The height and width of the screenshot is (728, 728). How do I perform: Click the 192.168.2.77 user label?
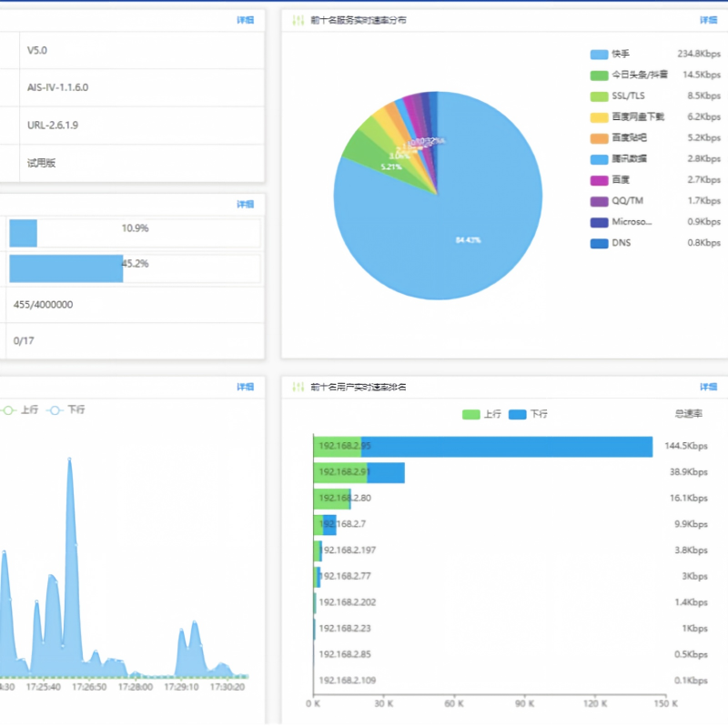(x=345, y=576)
